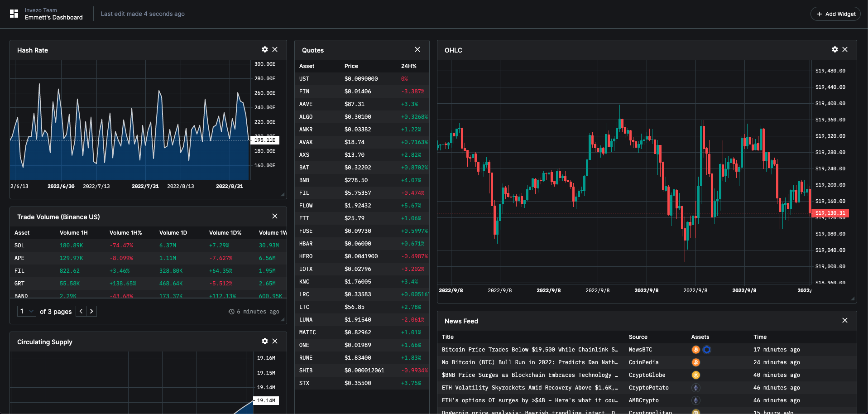
Task: Close the News Feed widget
Action: pos(845,320)
